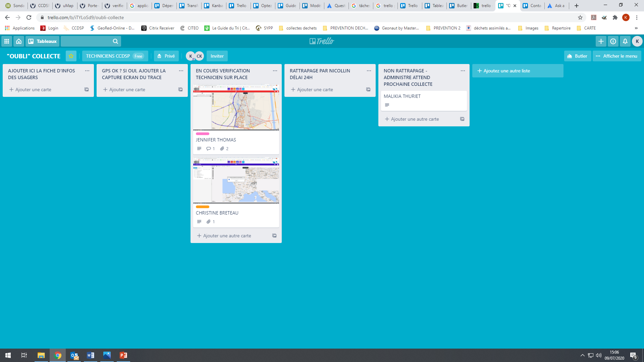Open list actions for NON RATTRAPAGE list
The height and width of the screenshot is (362, 644).
click(463, 71)
